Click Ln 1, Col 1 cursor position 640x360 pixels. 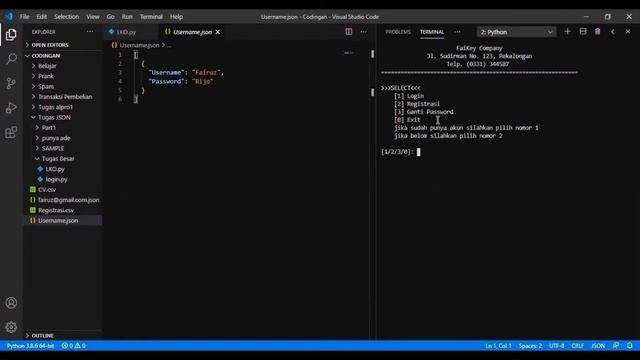[498, 346]
